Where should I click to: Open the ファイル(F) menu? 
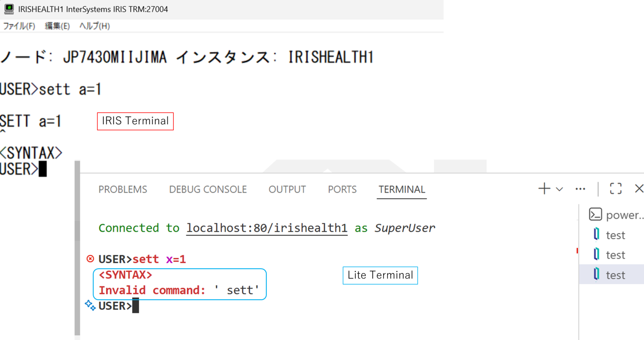click(19, 26)
